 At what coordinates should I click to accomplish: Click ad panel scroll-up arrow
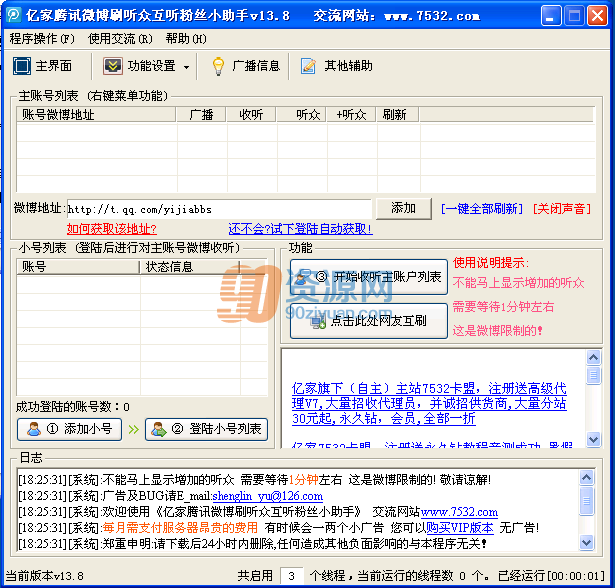(593, 357)
